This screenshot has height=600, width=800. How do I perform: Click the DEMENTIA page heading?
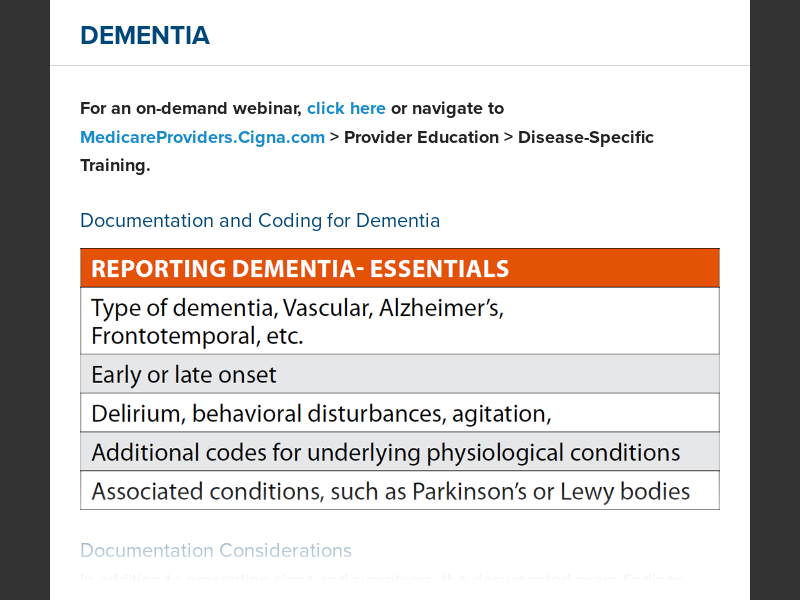(x=145, y=36)
